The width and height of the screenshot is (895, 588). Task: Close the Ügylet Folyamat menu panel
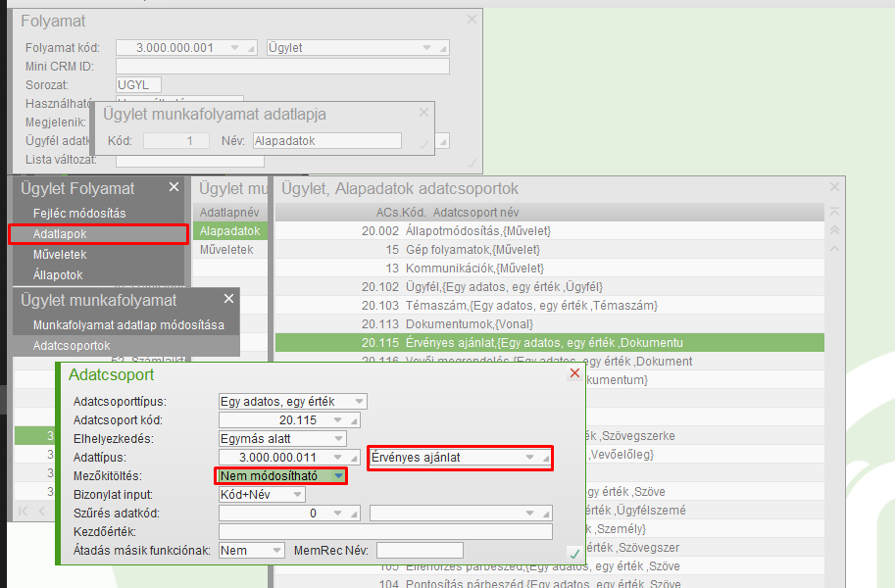(x=174, y=187)
